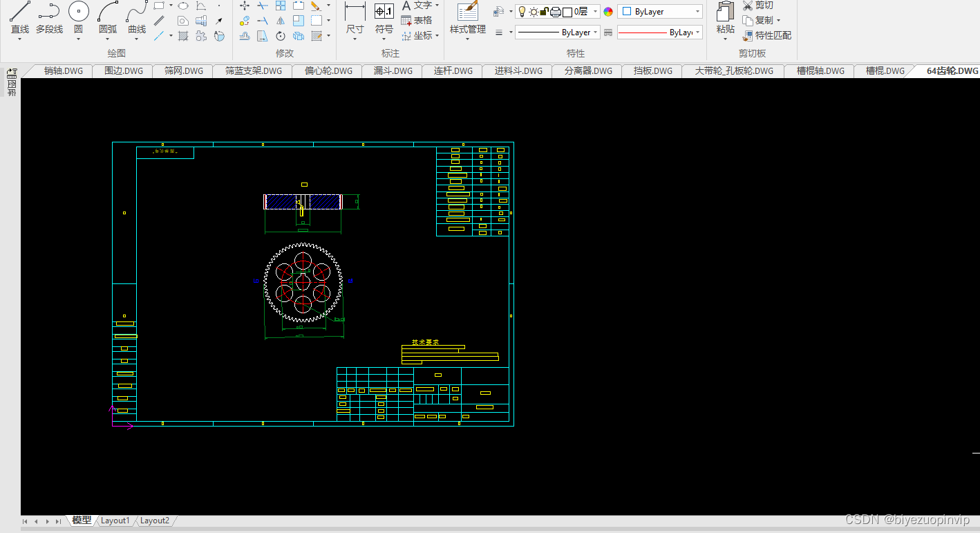Click the move tool in 修改 panel
Image resolution: width=980 pixels, height=533 pixels.
coord(245,6)
